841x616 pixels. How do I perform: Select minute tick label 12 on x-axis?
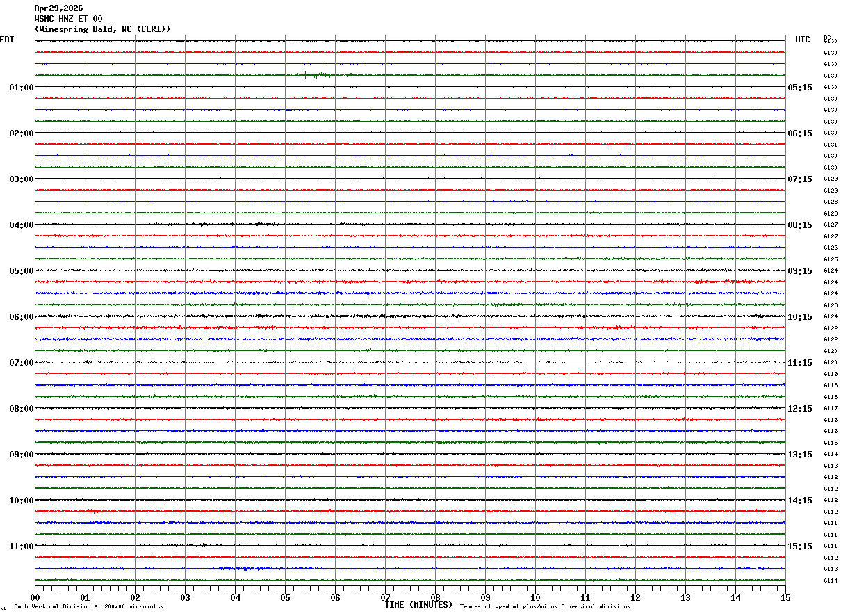[x=635, y=598]
